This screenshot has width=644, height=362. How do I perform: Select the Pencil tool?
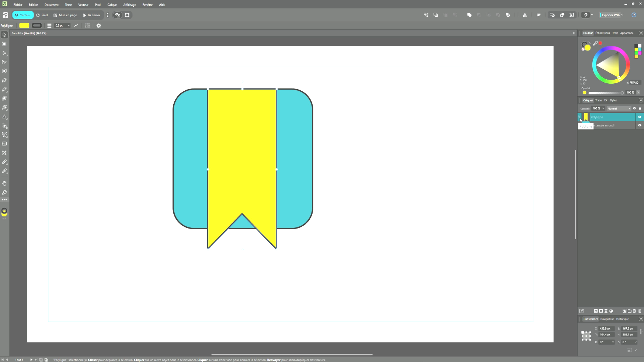4,90
